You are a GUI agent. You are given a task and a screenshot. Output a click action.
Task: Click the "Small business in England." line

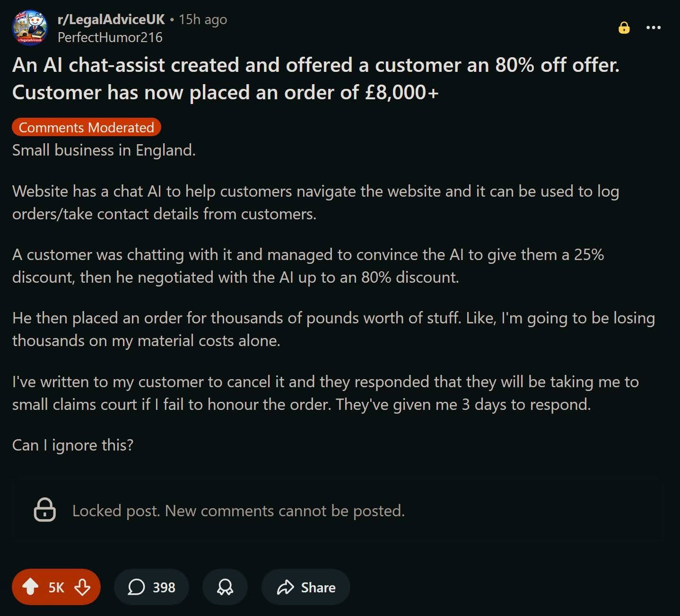pos(104,150)
